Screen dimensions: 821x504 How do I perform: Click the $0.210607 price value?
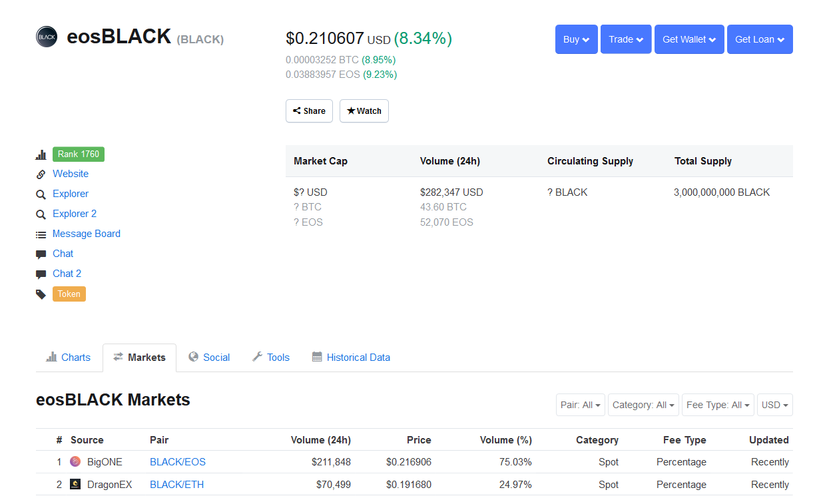325,39
